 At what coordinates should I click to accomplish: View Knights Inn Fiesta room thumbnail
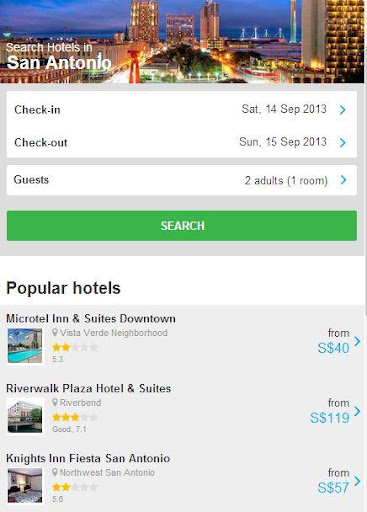tap(25, 485)
